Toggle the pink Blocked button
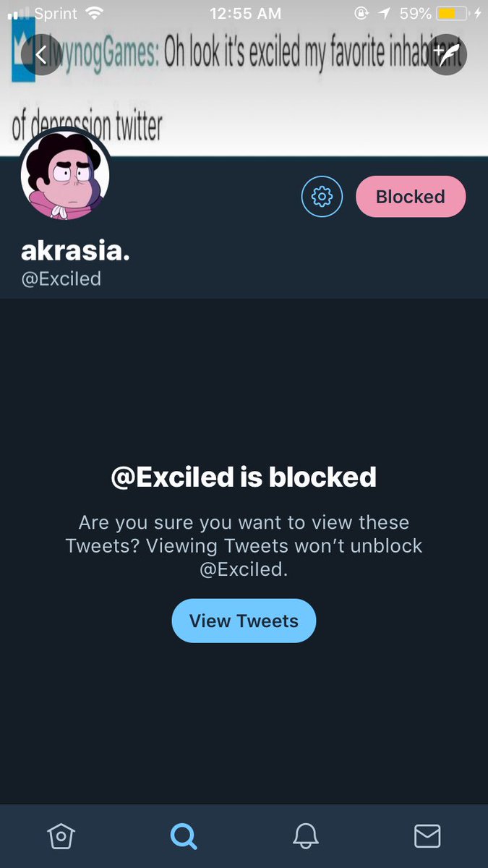 (411, 196)
